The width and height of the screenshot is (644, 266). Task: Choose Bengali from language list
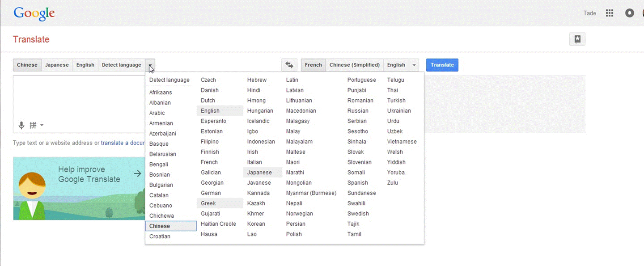click(x=159, y=165)
